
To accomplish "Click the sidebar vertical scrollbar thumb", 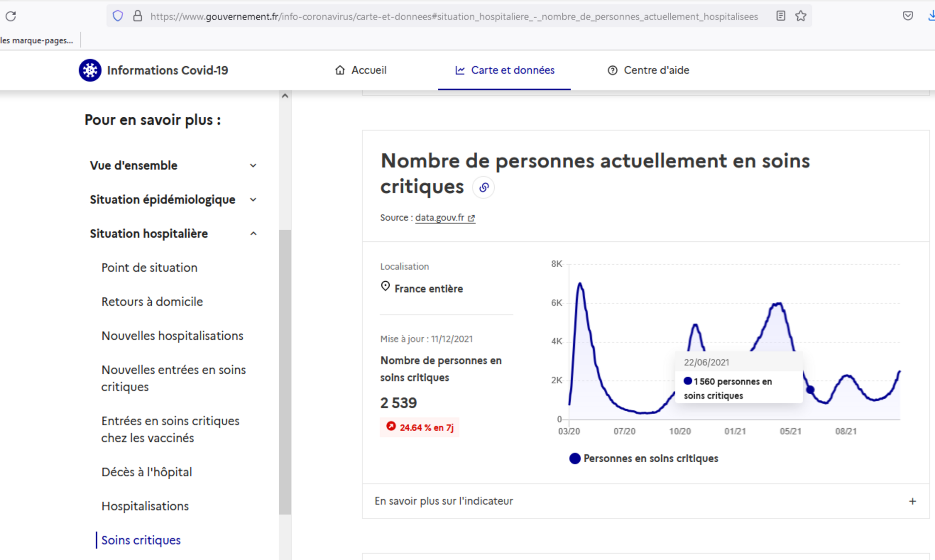I will (x=285, y=372).
